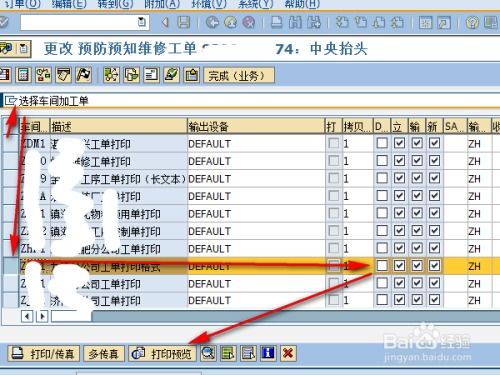Click the 打印/传真 button
Image resolution: width=500 pixels, height=375 pixels.
coord(44,353)
